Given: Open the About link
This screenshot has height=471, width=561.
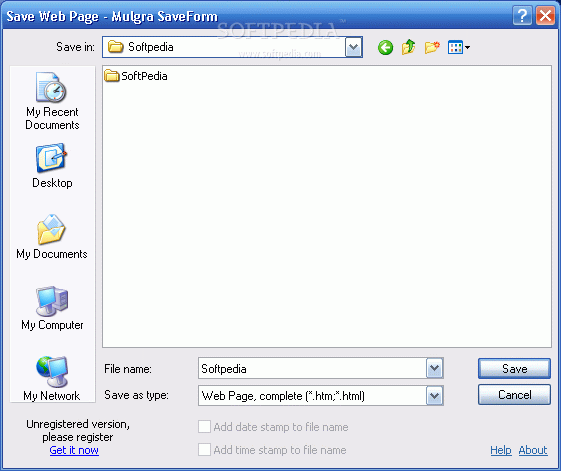Looking at the screenshot, I should (x=533, y=450).
